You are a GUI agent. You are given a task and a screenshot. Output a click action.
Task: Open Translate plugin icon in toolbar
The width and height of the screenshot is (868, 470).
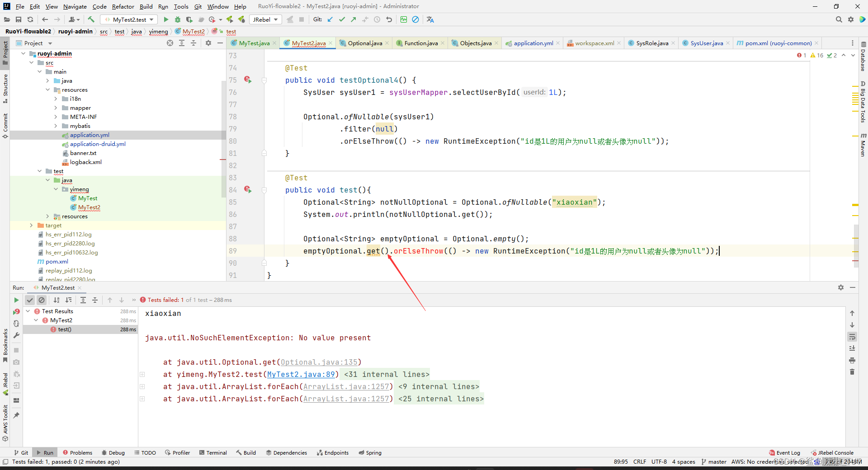[430, 19]
